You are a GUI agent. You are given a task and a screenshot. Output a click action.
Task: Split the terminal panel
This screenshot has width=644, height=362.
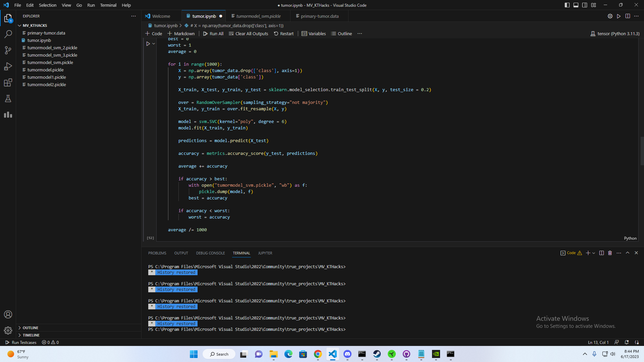601,253
